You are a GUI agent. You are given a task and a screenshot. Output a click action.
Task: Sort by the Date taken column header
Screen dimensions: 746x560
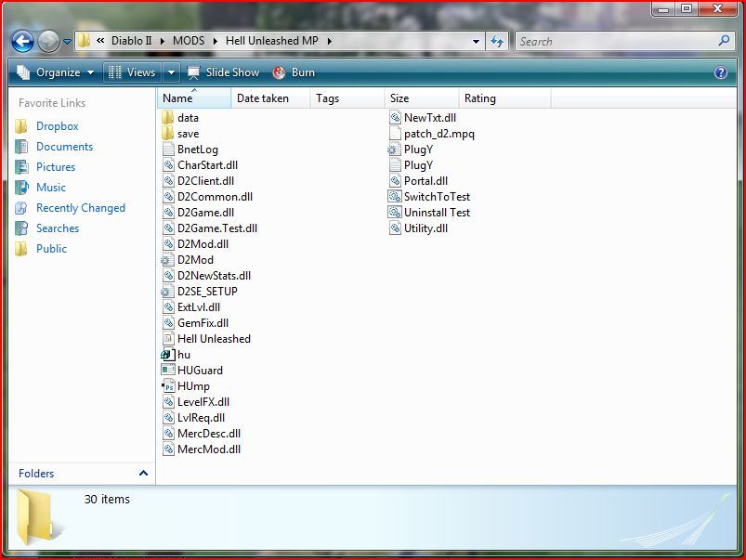(x=270, y=98)
